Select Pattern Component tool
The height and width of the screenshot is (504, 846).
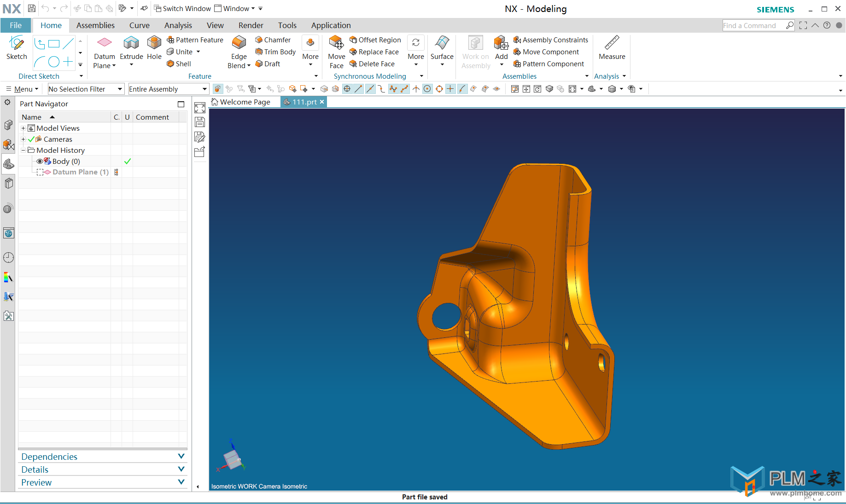[x=549, y=64]
